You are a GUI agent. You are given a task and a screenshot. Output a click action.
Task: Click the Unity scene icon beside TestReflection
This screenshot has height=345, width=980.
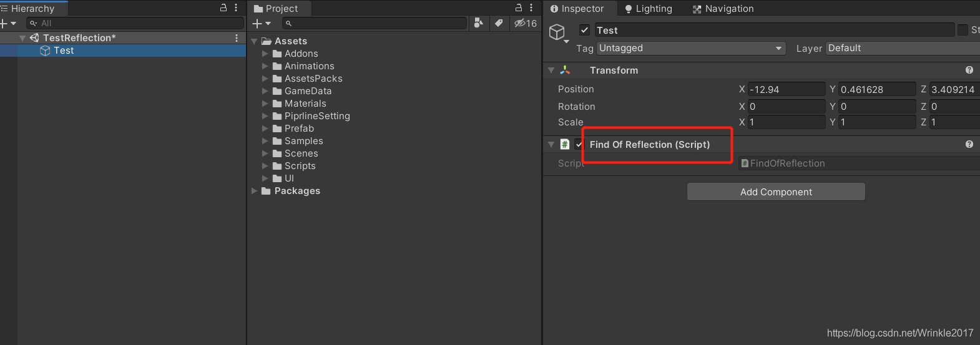click(34, 38)
